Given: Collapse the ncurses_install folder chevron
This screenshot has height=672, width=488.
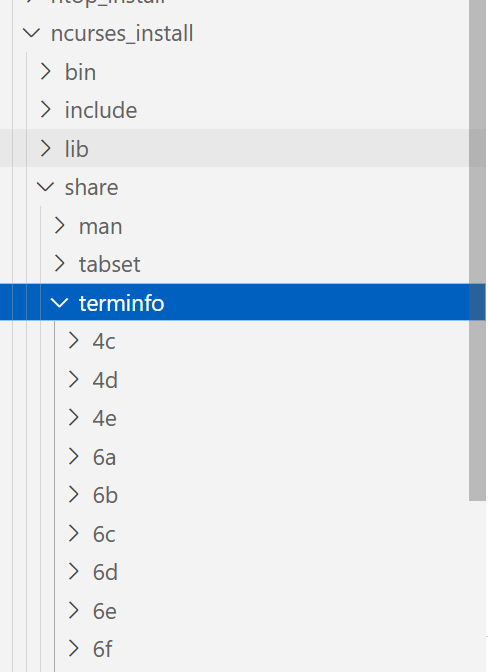Looking at the screenshot, I should click(x=31, y=33).
